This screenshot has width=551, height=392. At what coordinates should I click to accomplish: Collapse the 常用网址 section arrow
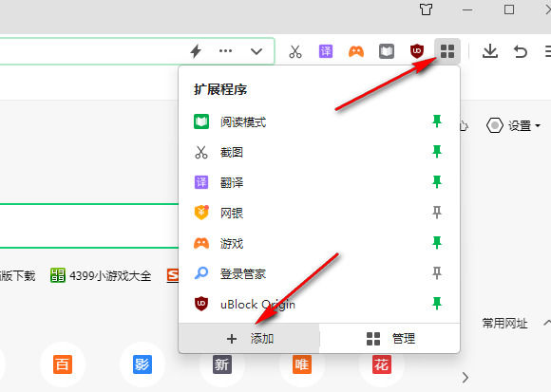coord(547,323)
